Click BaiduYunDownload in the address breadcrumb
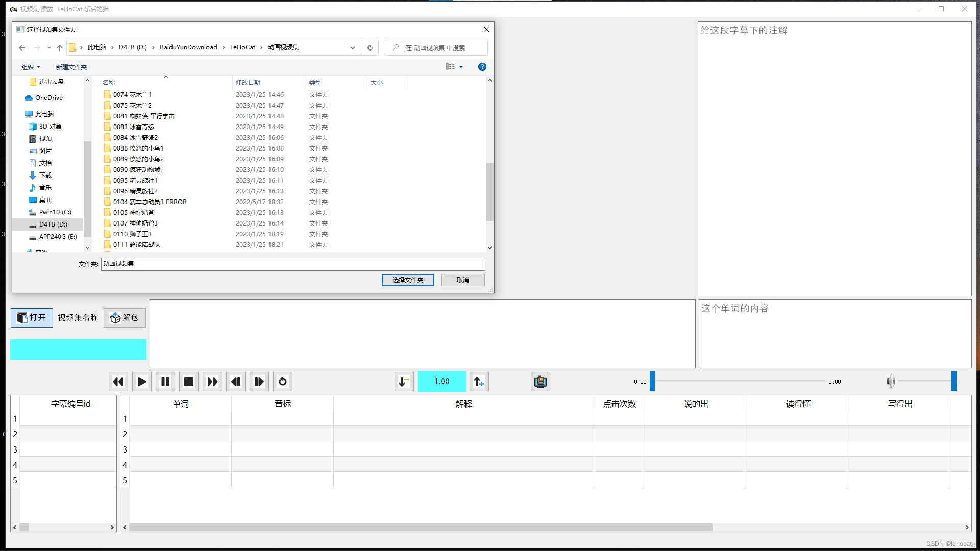This screenshot has height=551, width=980. pyautogui.click(x=188, y=47)
